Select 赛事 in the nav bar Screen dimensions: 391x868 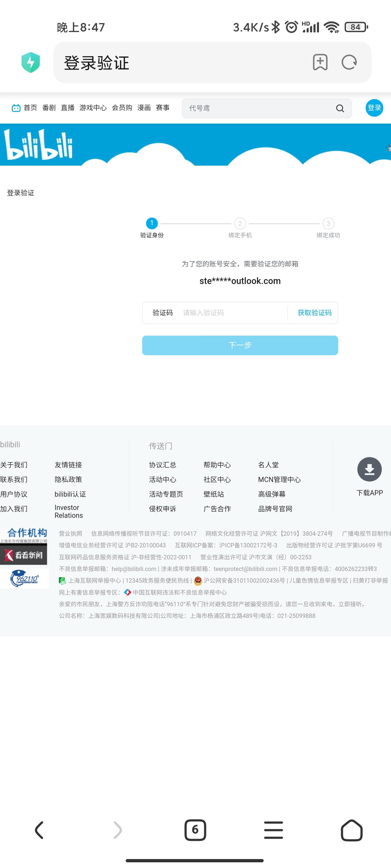pyautogui.click(x=163, y=108)
